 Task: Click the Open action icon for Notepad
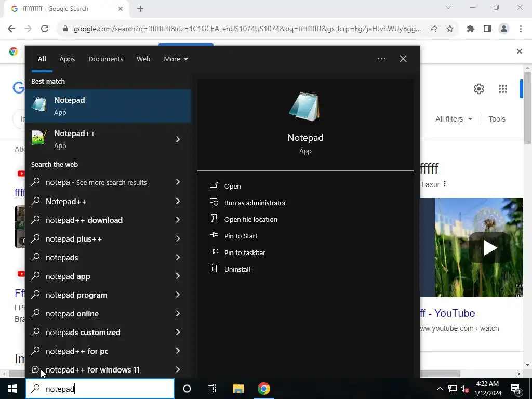coord(214,185)
